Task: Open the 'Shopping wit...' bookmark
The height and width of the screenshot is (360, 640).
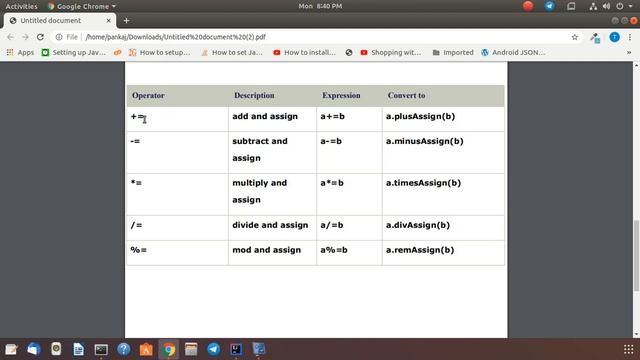Action: pos(391,52)
